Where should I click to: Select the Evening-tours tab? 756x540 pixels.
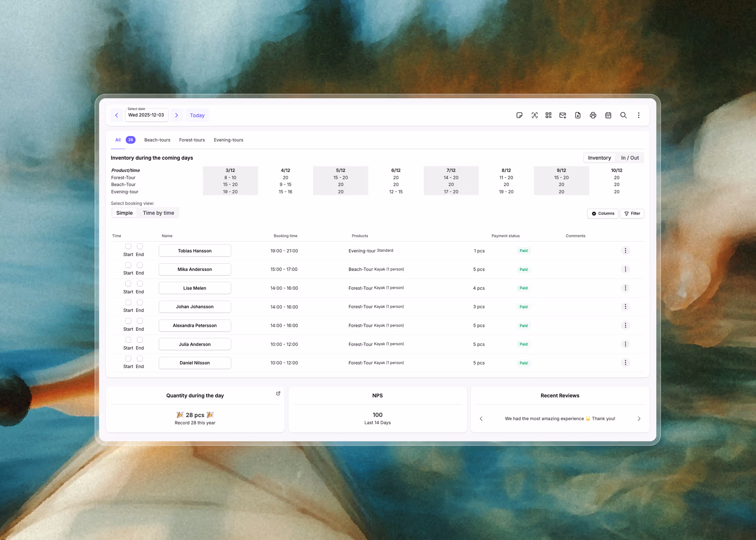tap(228, 140)
